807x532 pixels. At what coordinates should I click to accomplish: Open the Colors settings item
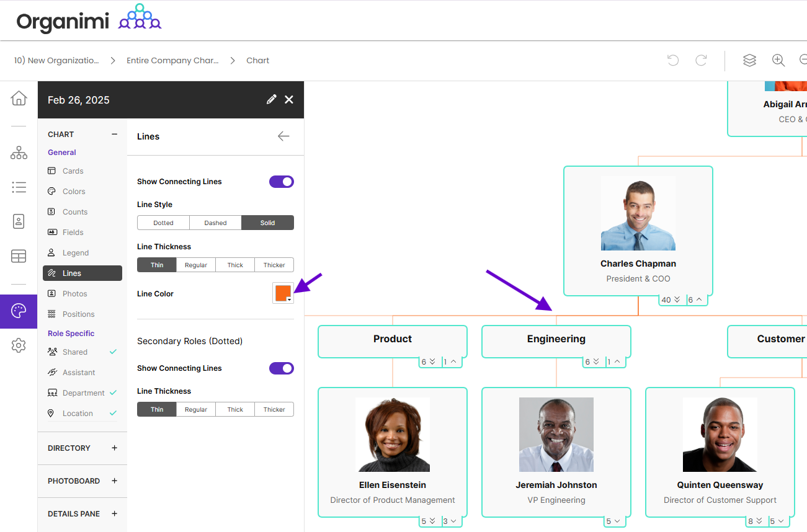click(x=74, y=192)
